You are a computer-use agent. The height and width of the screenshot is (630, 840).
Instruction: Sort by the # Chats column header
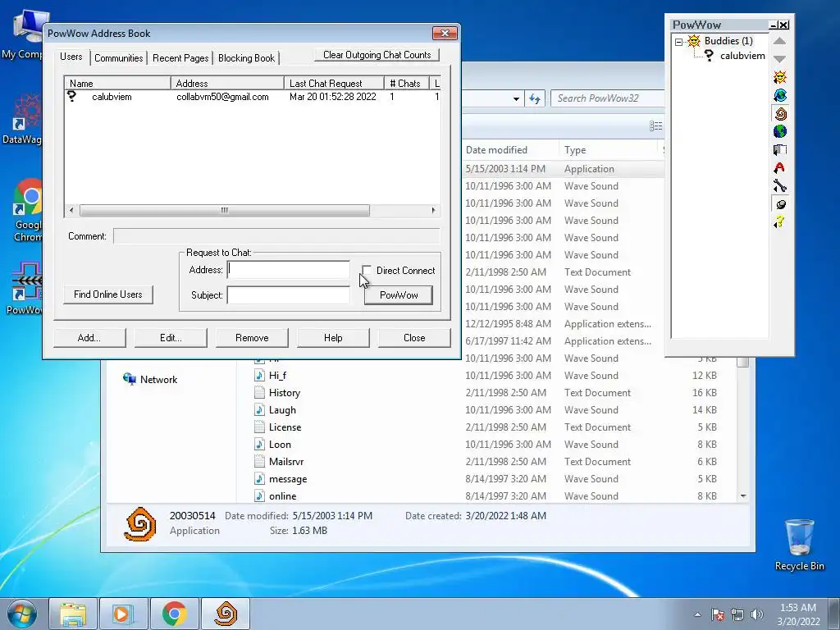pyautogui.click(x=407, y=83)
